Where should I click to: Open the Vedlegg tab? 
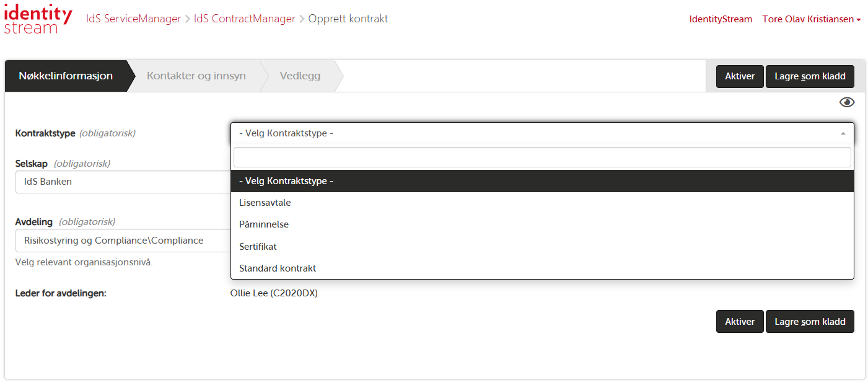tap(300, 76)
